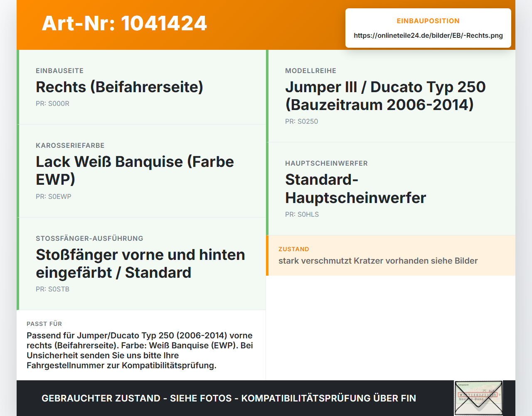Select the PR: S0HLS code
Viewport: 532px width, 416px height.
(x=302, y=215)
